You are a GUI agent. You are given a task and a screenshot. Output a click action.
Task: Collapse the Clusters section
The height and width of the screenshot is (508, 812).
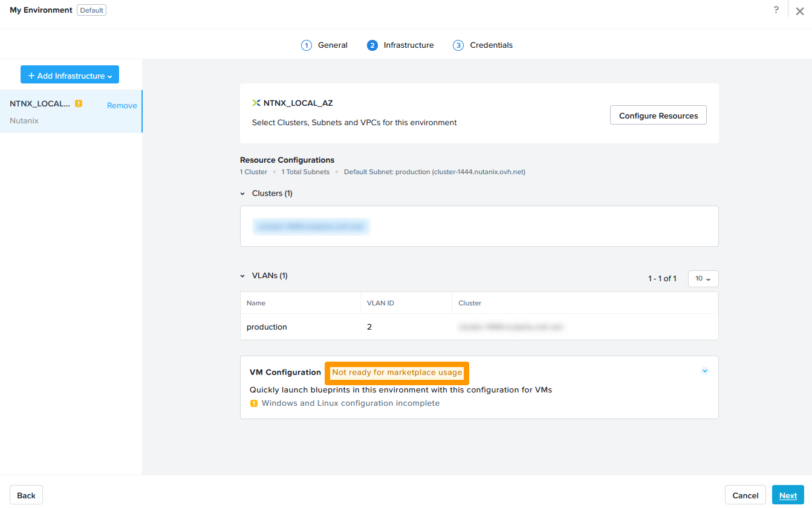(x=242, y=193)
